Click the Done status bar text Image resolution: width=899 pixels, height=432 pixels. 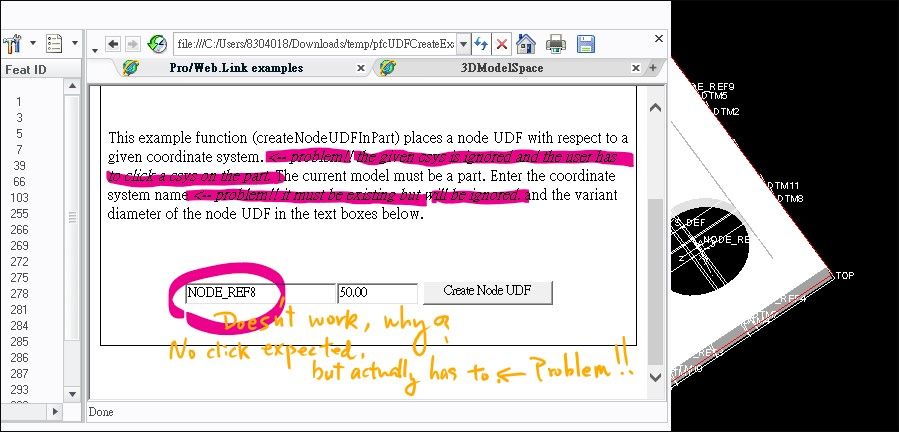point(101,412)
